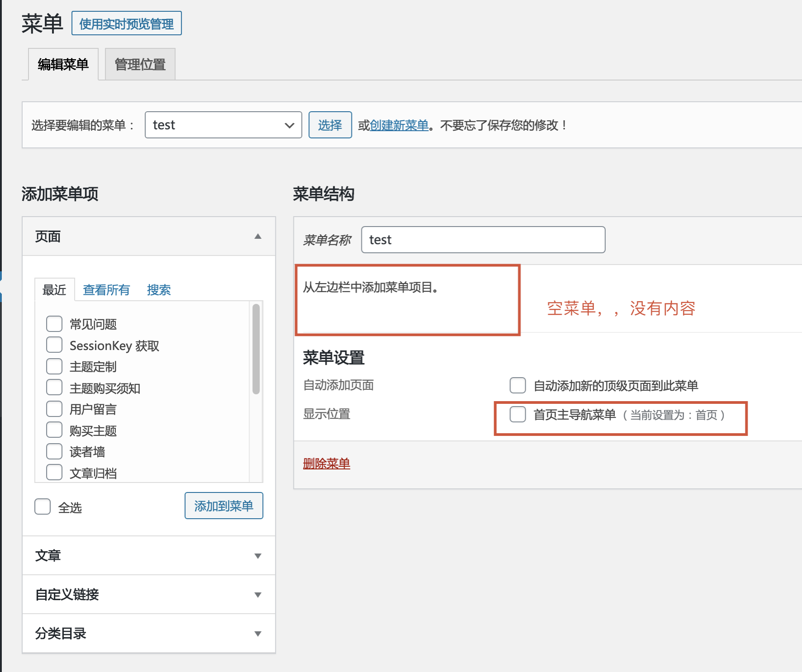The image size is (802, 672).
Task: Open the 查看所有 pages tab
Action: [106, 290]
